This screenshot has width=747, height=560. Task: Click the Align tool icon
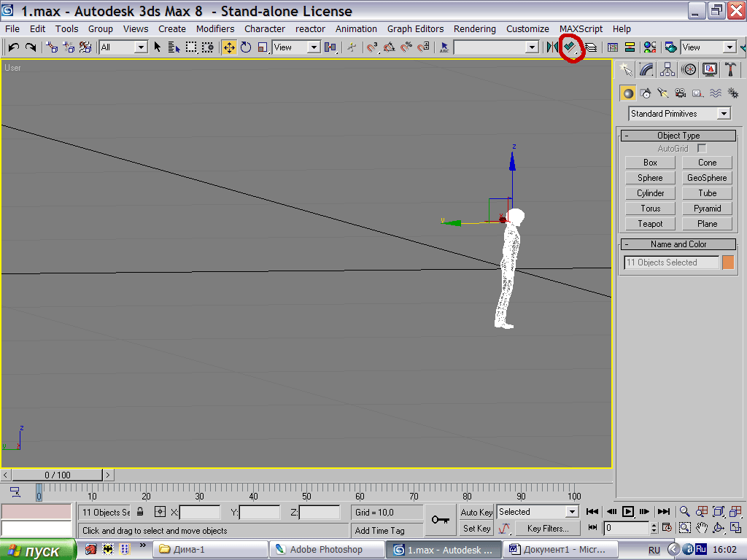[570, 47]
